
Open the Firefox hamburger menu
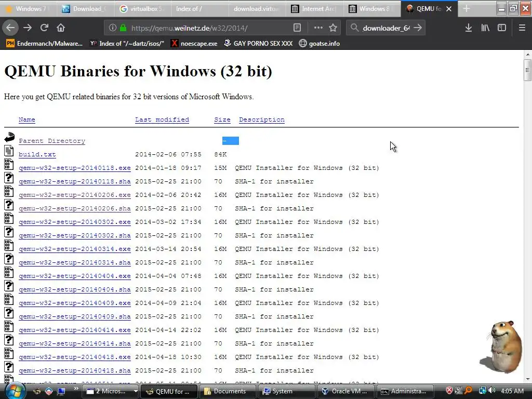point(522,28)
